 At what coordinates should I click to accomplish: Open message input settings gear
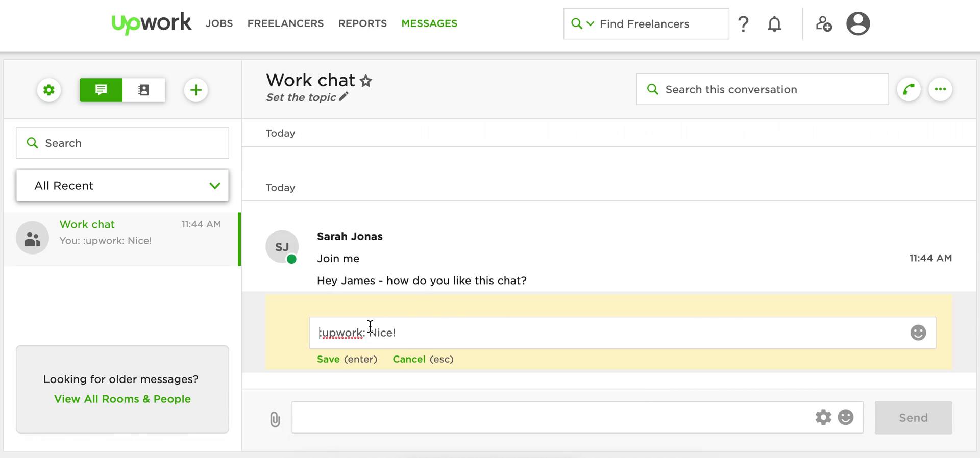coord(823,417)
